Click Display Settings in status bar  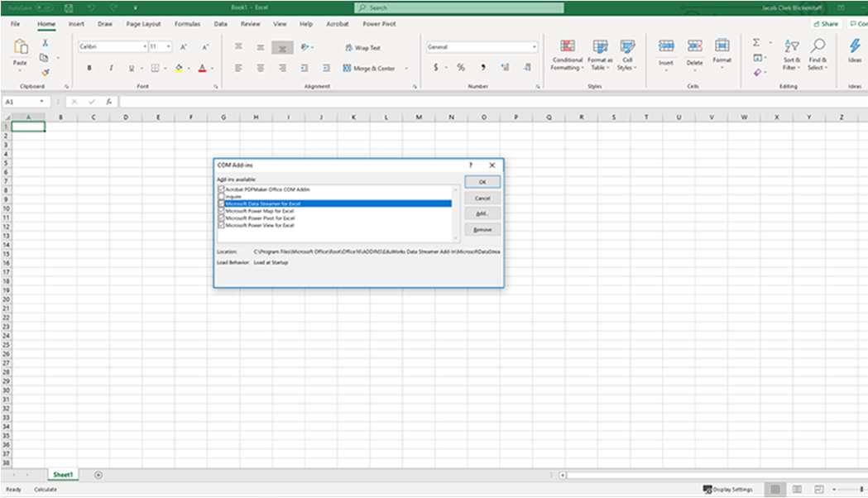[727, 490]
